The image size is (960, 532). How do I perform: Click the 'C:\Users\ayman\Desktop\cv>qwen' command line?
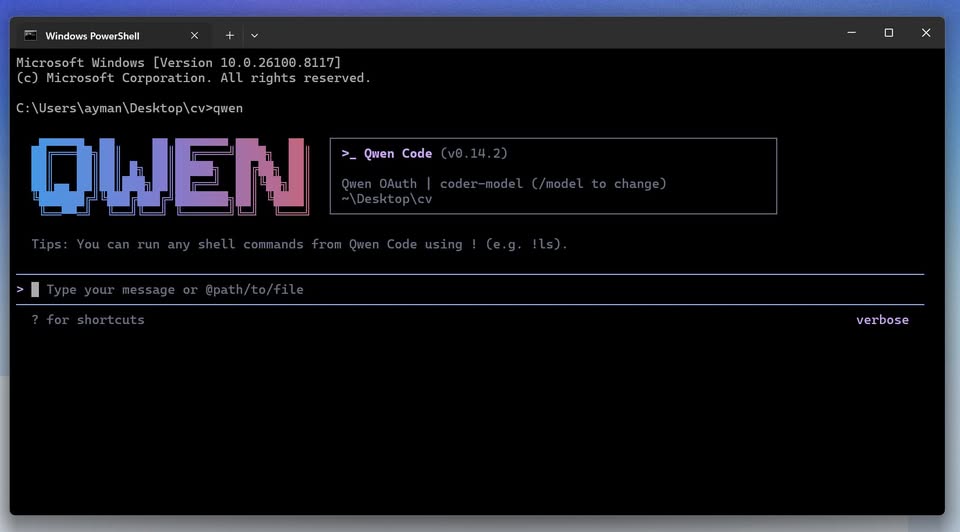coord(129,108)
